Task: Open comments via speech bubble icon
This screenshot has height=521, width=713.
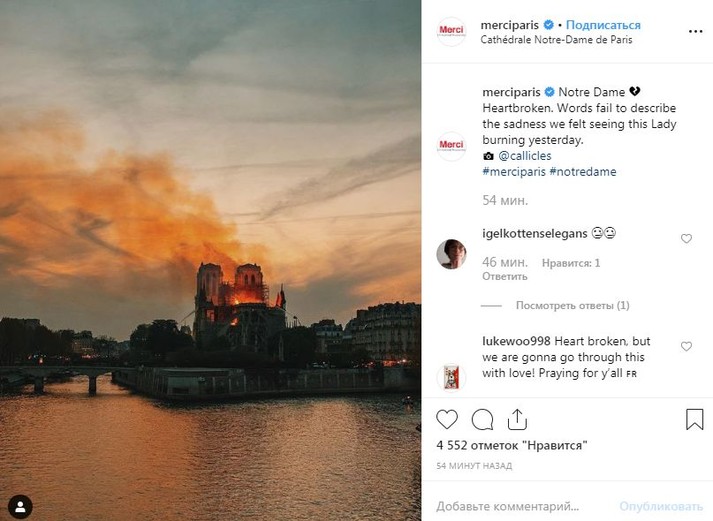Action: pos(482,419)
